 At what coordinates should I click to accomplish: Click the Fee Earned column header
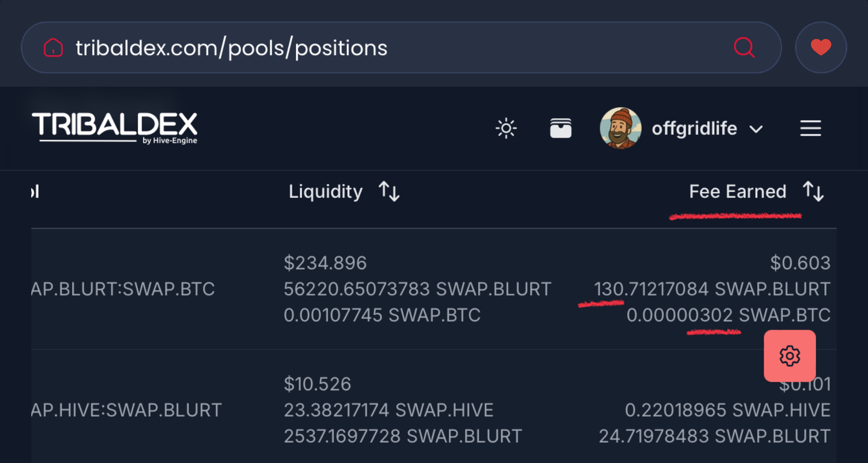[737, 191]
